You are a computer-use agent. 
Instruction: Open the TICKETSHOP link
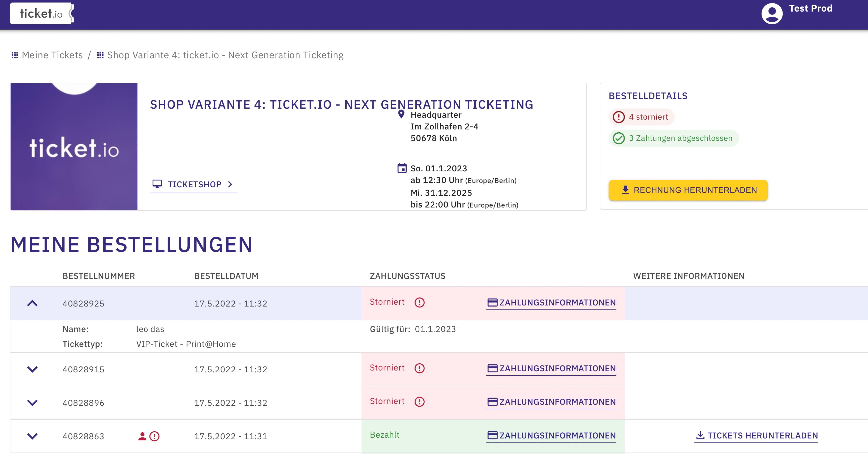click(193, 184)
